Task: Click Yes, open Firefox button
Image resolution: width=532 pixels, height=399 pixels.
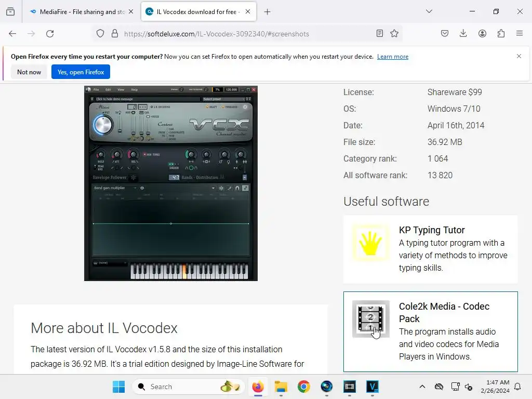Action: 81,72
